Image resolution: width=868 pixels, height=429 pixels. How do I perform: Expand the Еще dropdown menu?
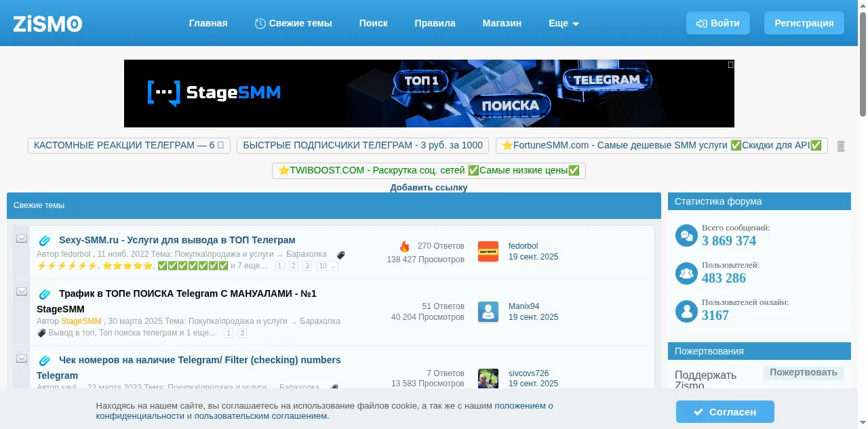click(x=564, y=24)
